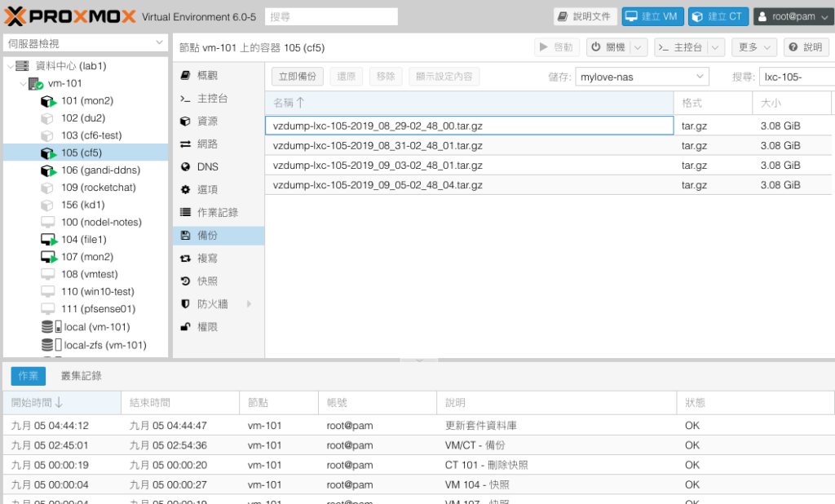
Task: Sort by 開始時間 column header
Action: [x=62, y=403]
